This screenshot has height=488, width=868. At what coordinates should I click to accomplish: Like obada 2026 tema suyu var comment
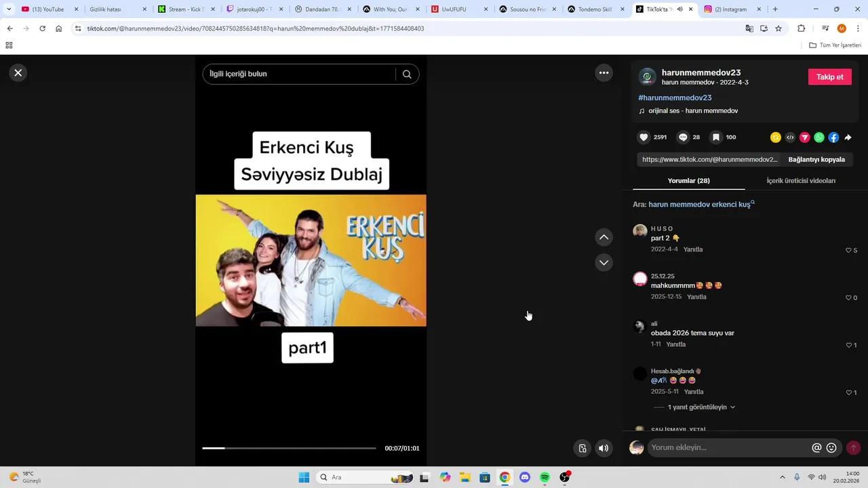(848, 345)
